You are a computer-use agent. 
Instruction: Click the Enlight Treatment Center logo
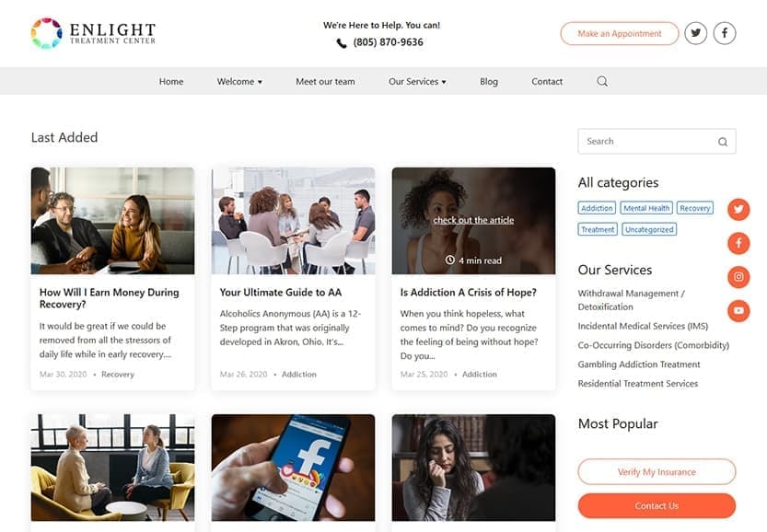pyautogui.click(x=93, y=33)
